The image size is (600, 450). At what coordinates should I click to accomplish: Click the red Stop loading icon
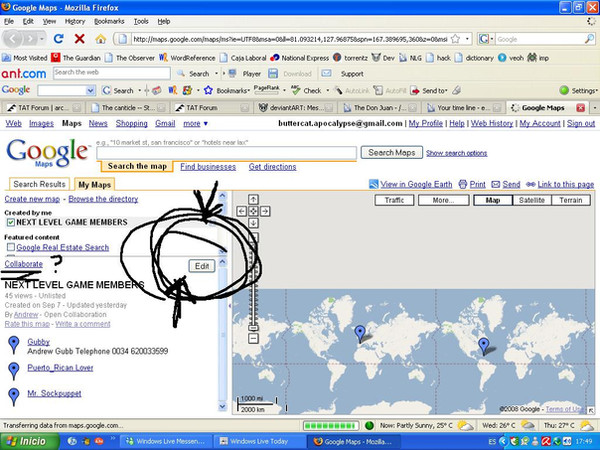click(x=80, y=39)
